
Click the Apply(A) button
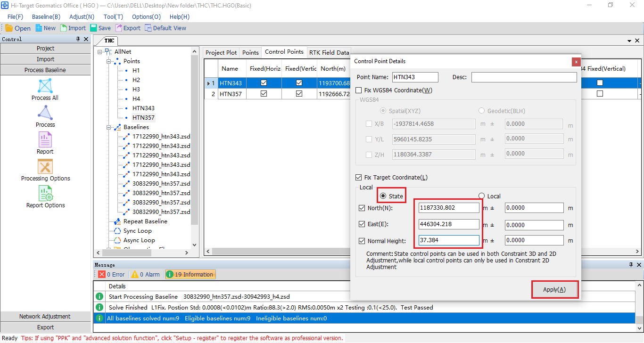pos(554,290)
